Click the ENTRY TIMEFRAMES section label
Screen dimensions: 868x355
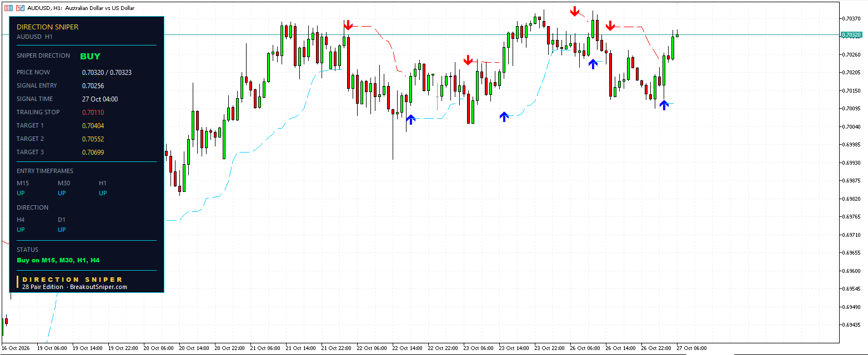[45, 171]
